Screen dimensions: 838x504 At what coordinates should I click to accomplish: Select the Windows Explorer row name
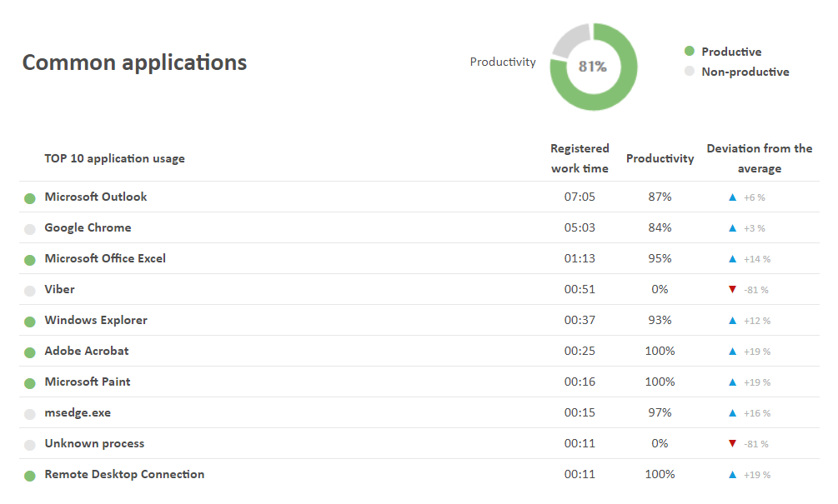(x=96, y=321)
